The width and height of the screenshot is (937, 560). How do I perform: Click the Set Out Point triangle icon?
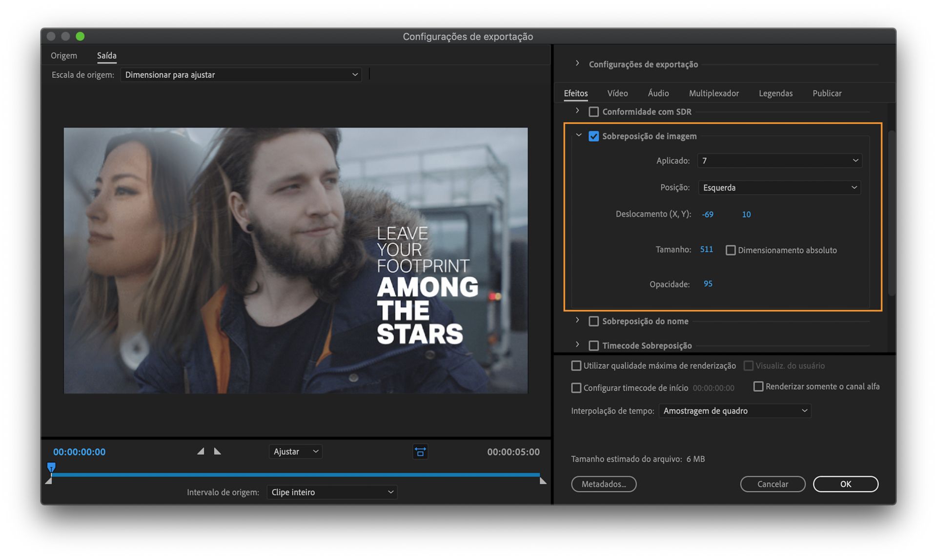point(218,451)
